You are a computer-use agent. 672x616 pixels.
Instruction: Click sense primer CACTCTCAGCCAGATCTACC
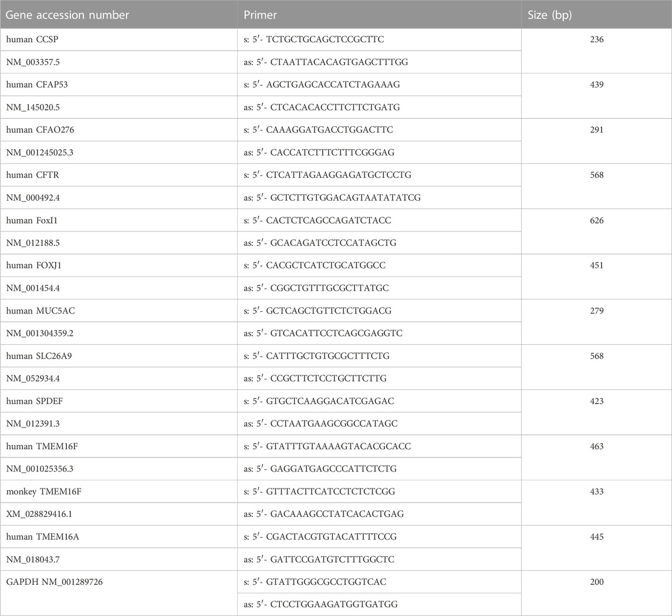coord(329,220)
